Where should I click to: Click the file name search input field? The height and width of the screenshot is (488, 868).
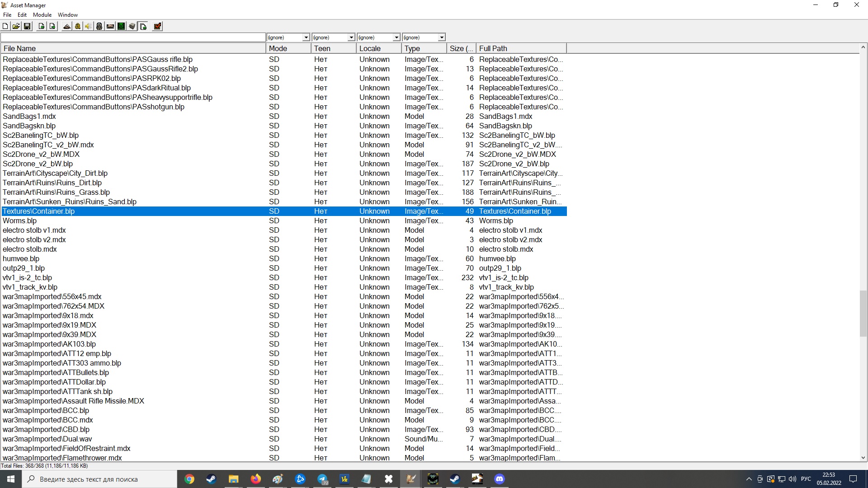click(x=133, y=38)
